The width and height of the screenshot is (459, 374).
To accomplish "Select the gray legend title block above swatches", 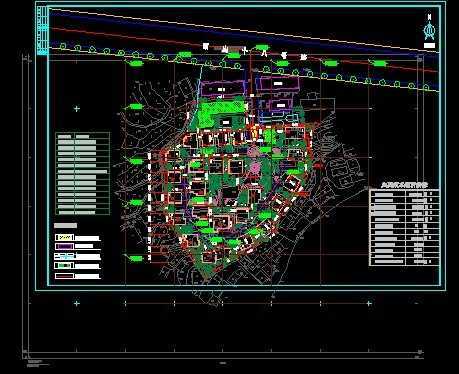I will tap(66, 226).
